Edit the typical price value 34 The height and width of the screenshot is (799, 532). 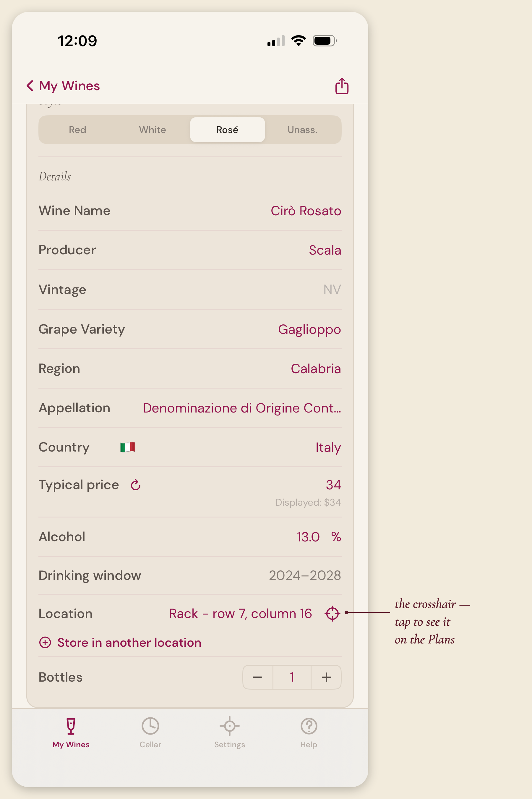click(333, 485)
